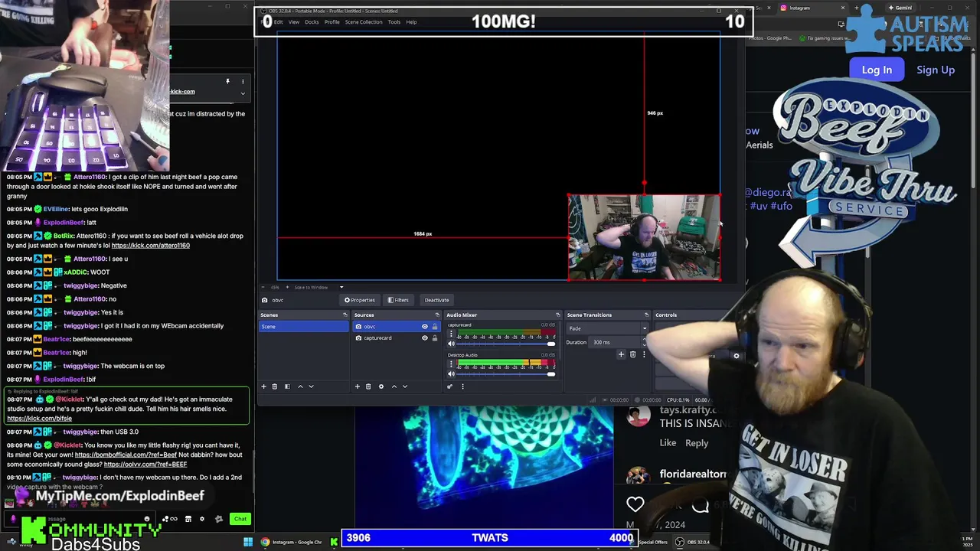Open Audio Mixer bottom menu dots
The width and height of the screenshot is (980, 551).
(462, 386)
